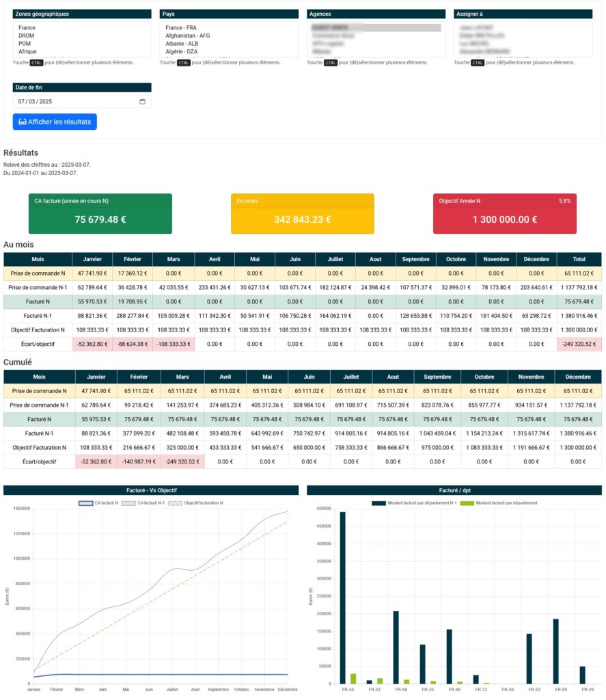Click the FR-44 N-1 bar in chart
The height and width of the screenshot is (700, 606).
[x=343, y=597]
